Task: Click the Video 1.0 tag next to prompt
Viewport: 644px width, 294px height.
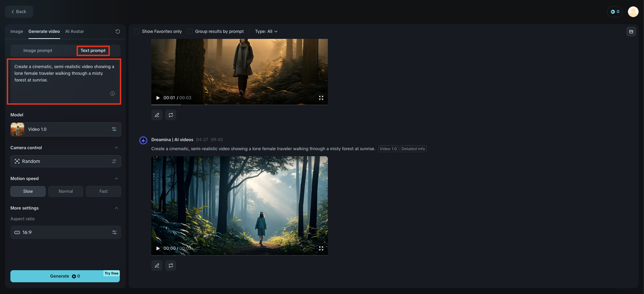Action: pos(388,149)
